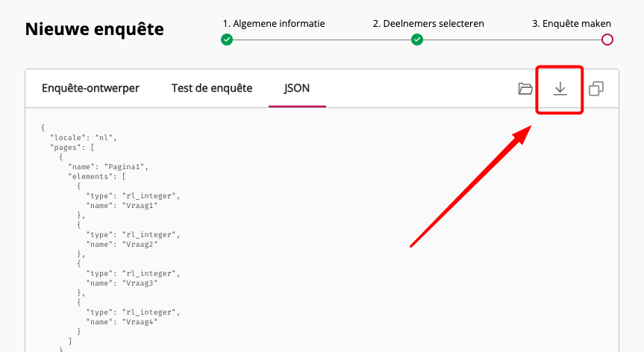Click the "name": "Pagina1" line

coord(108,166)
